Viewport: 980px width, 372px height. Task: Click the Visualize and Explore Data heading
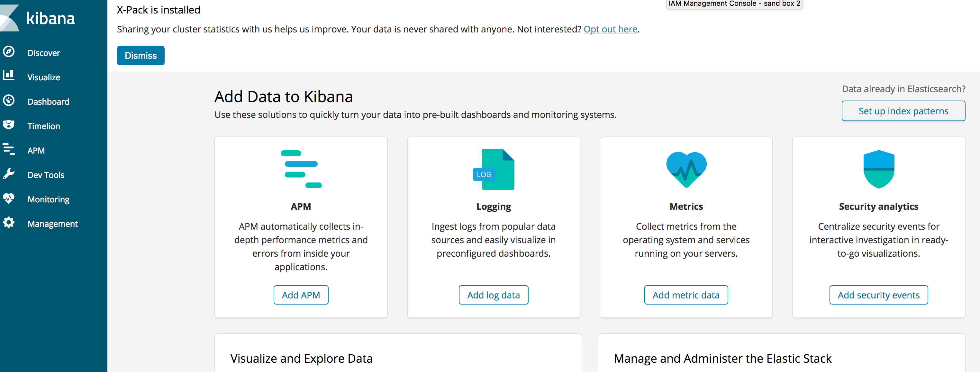(301, 358)
